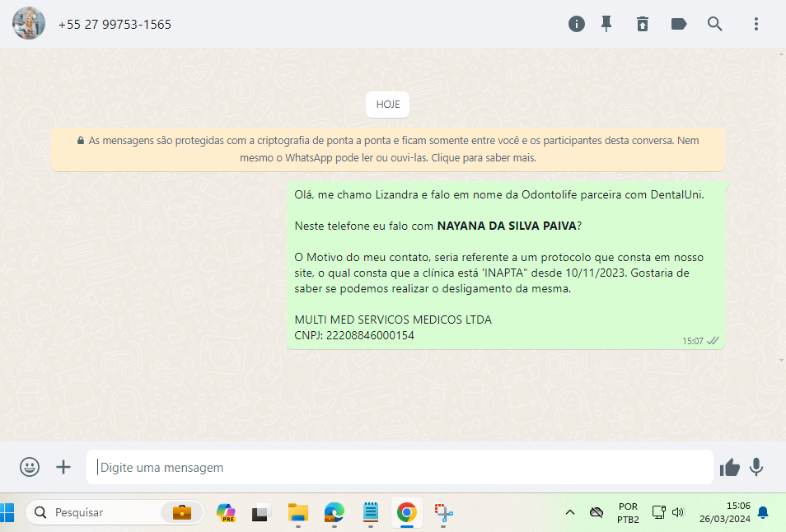The width and height of the screenshot is (786, 532).
Task: Open the contact info icon in chat header
Action: (577, 24)
